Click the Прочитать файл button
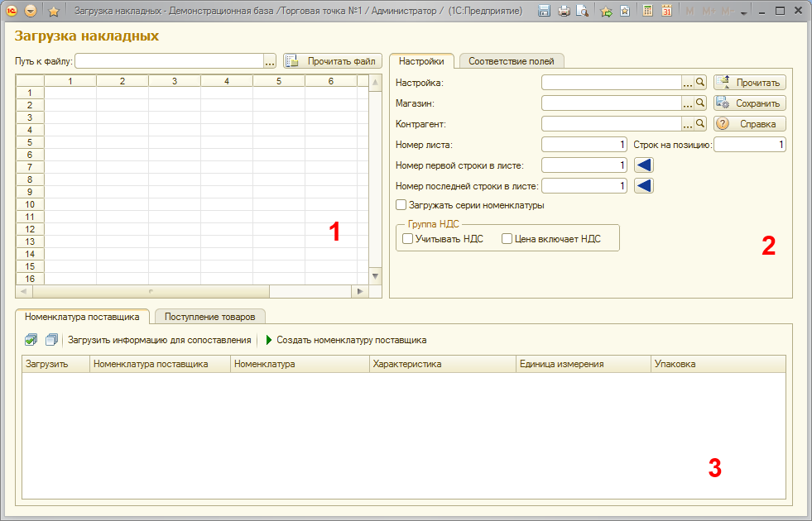812x521 pixels. 333,61
